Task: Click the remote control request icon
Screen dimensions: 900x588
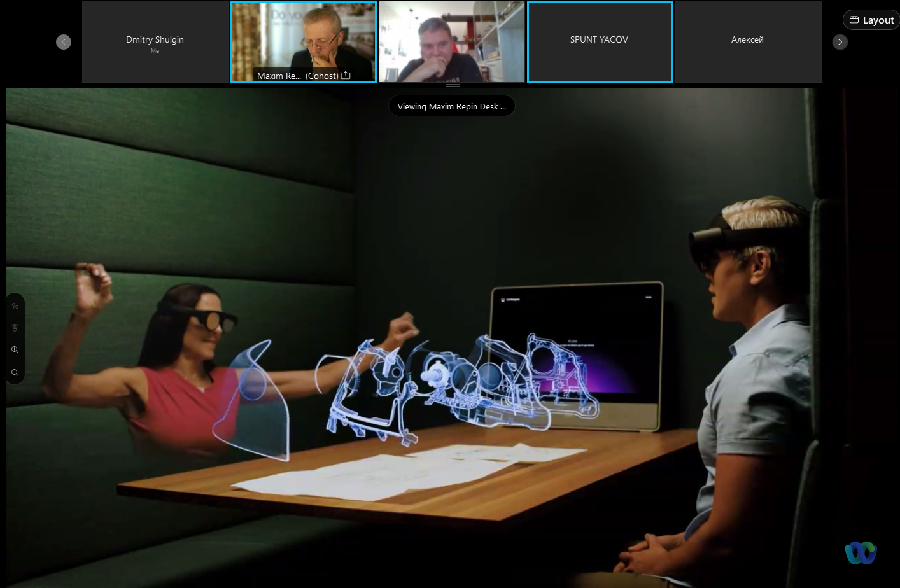Action: pyautogui.click(x=15, y=328)
